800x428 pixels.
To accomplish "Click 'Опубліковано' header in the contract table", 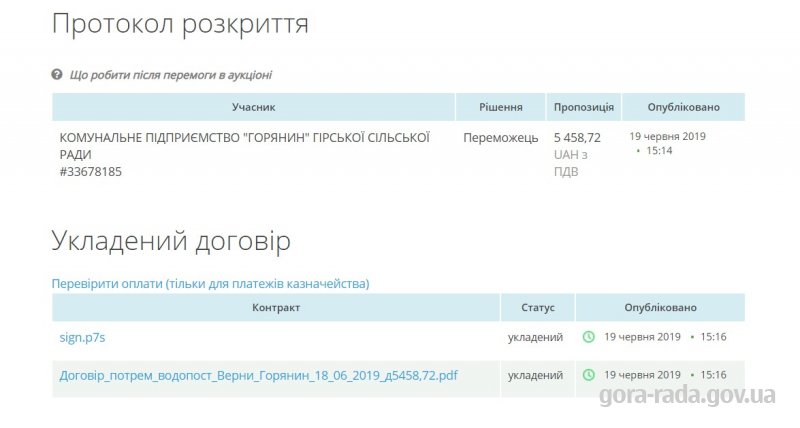I will [x=660, y=308].
